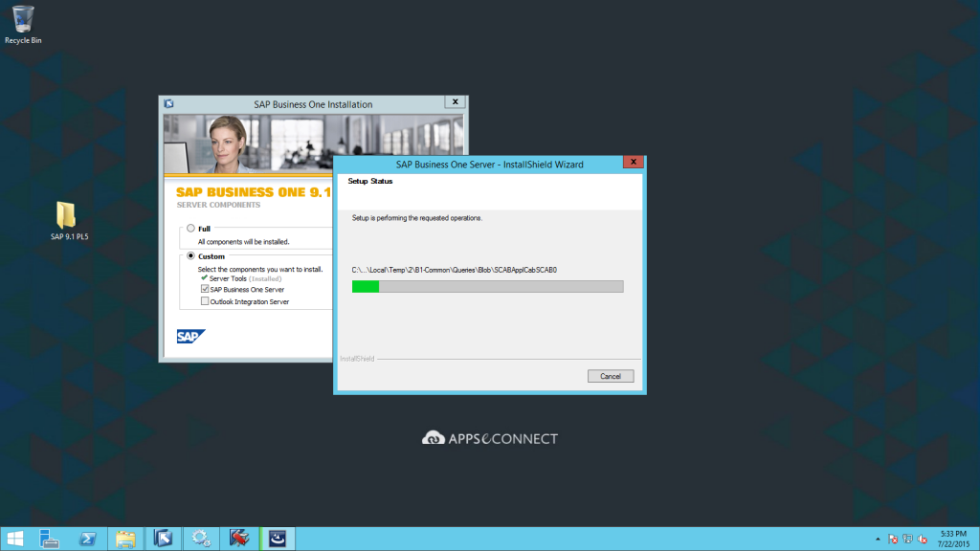Select the Full installation radio button
This screenshot has width=980, height=551.
(x=190, y=229)
